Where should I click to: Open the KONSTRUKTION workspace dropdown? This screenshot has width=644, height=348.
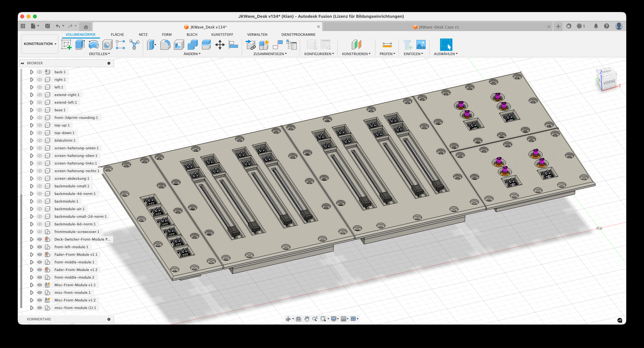tap(40, 44)
